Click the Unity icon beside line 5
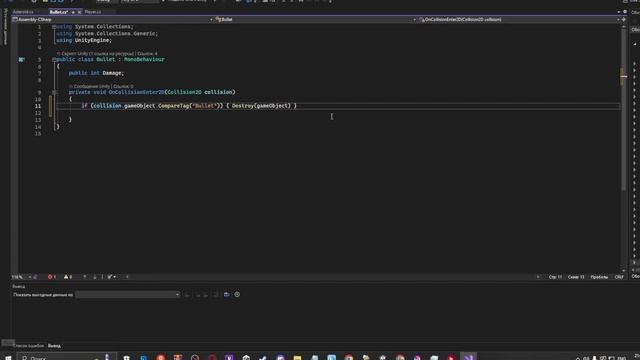The height and width of the screenshot is (360, 640). pyautogui.click(x=22, y=60)
